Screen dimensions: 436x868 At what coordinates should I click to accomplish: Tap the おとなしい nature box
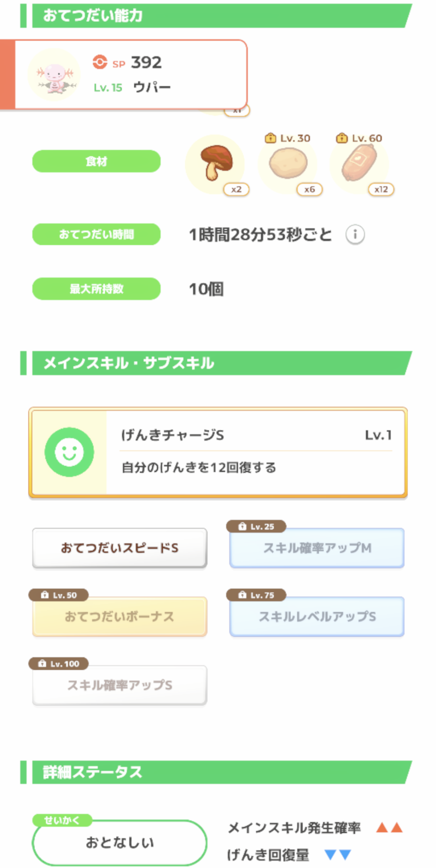coord(120,842)
